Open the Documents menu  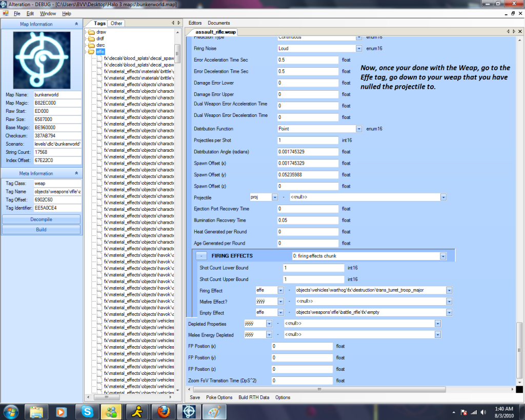[x=219, y=23]
